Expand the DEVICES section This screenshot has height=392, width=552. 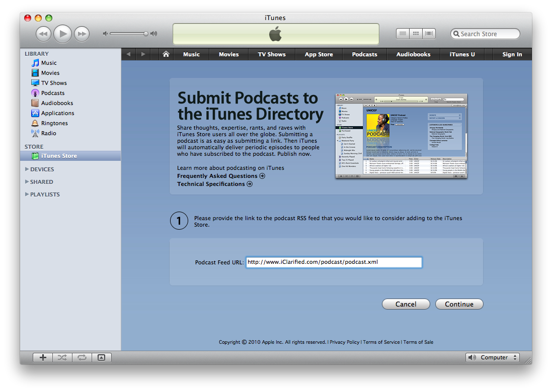coord(27,169)
